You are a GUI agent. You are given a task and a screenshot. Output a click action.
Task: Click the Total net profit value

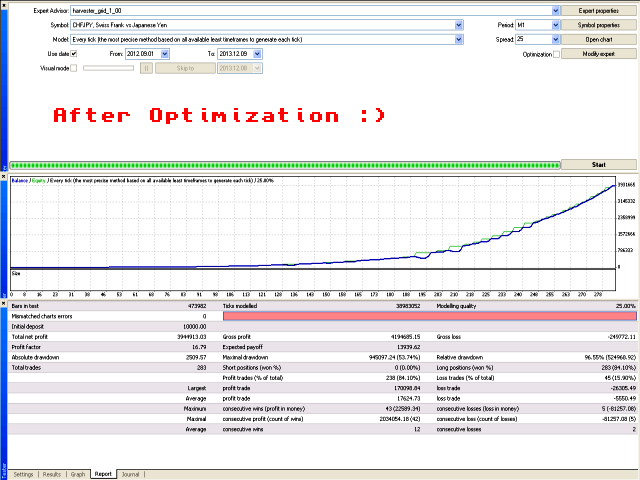tap(191, 337)
